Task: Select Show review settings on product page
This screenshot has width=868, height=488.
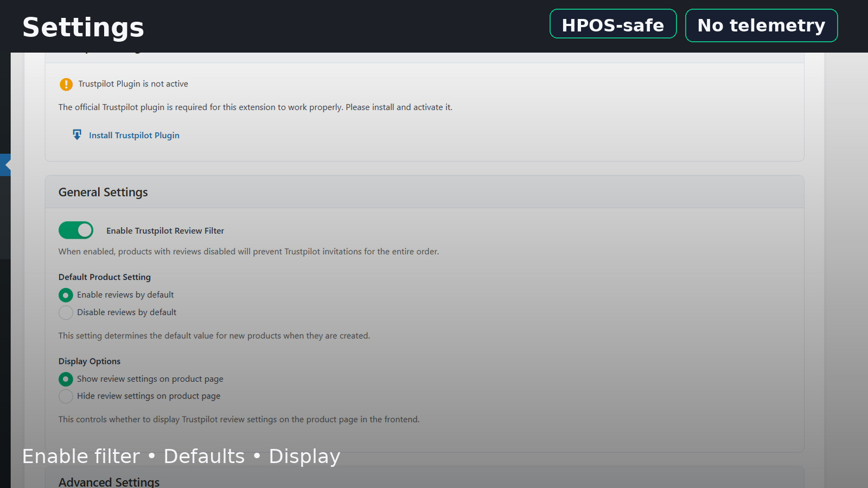Action: (66, 379)
